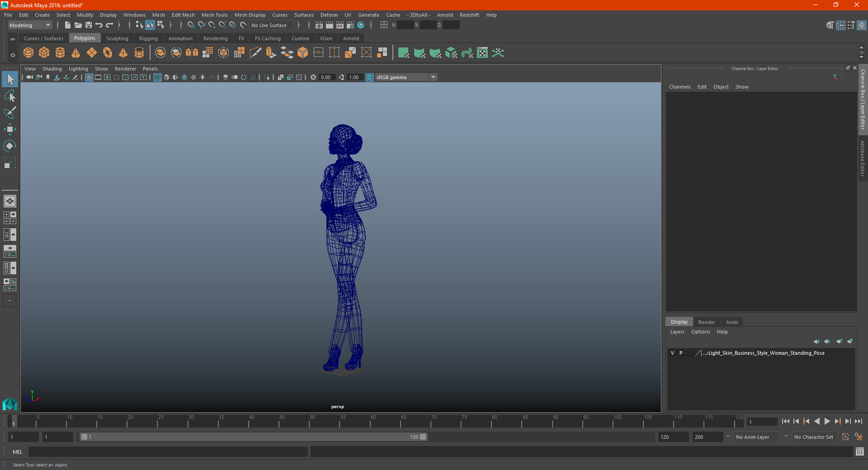Click the single perspective layout icon
Image resolution: width=868 pixels, height=470 pixels.
click(10, 201)
